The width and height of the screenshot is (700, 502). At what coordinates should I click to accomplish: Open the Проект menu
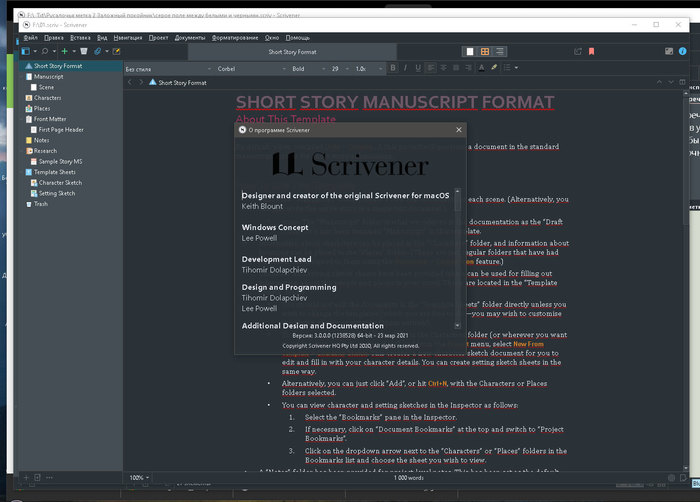158,36
